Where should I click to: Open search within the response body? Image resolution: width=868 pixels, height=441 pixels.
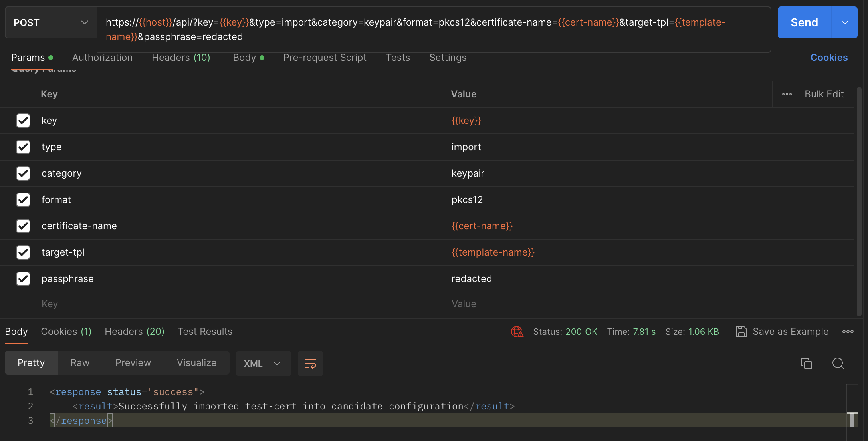(837, 364)
